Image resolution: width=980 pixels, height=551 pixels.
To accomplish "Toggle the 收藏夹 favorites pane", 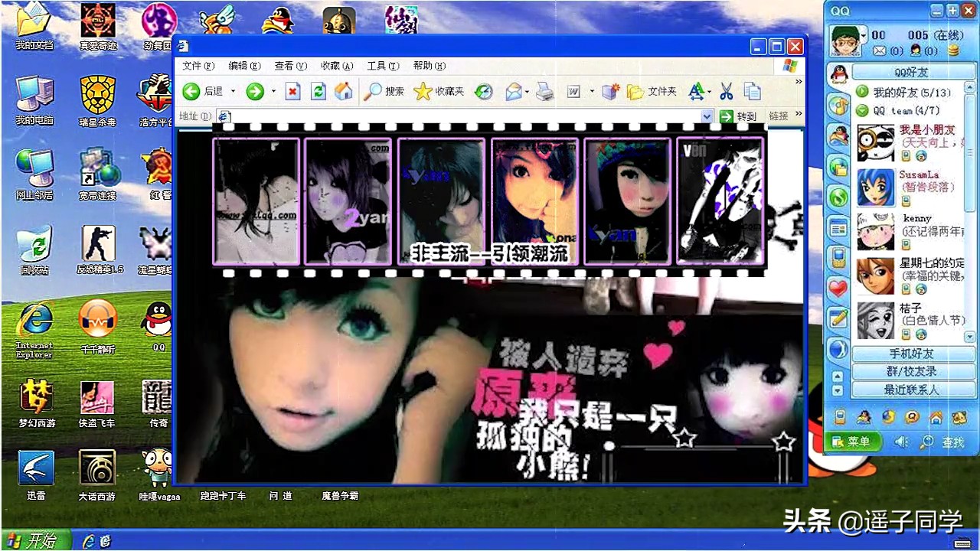I will click(439, 92).
